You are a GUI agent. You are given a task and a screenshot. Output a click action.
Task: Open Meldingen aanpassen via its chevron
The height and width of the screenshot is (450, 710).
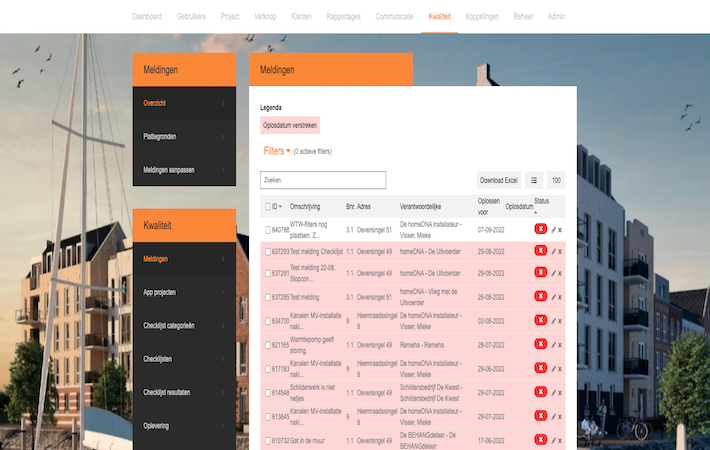(223, 170)
